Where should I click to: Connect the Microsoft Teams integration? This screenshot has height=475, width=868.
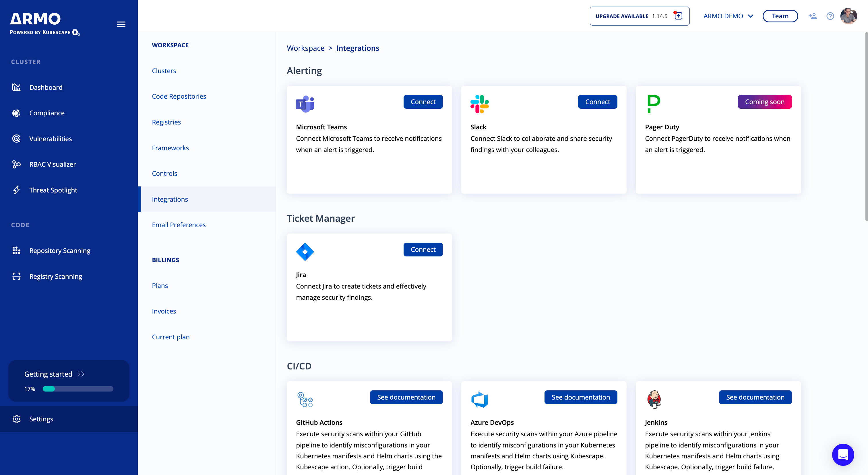click(423, 102)
